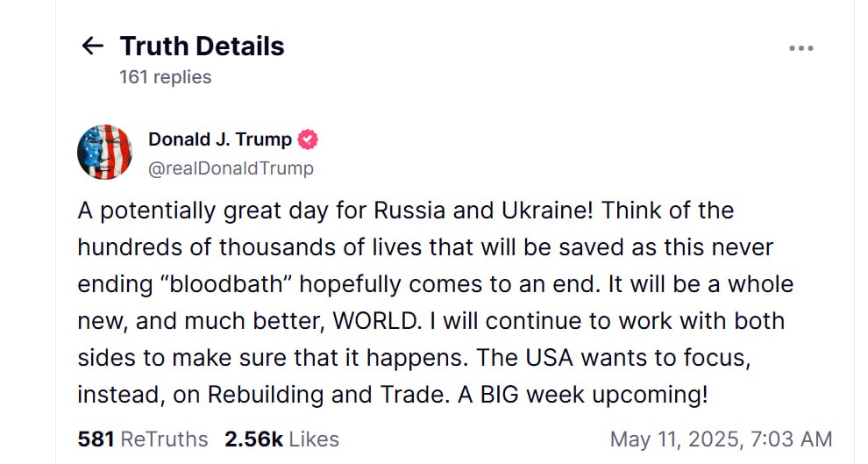The image size is (868, 464).
Task: Click the red verified badge
Action: (x=308, y=139)
